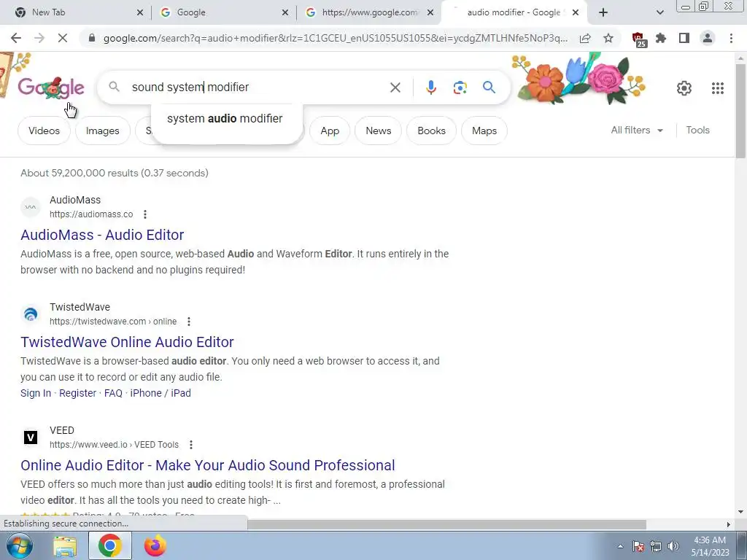Viewport: 747px width, 560px height.
Task: Open the search Tools button
Action: tap(697, 130)
